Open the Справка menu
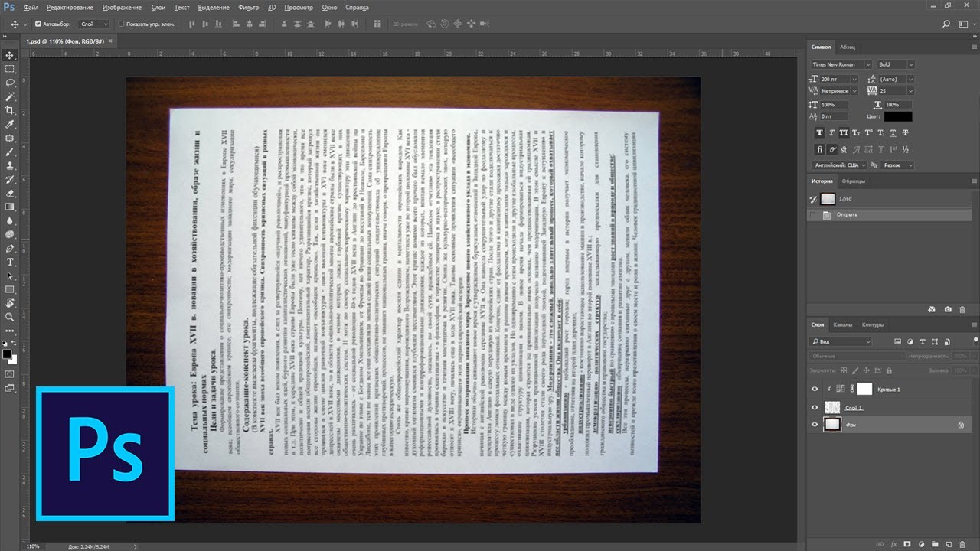Image resolution: width=980 pixels, height=551 pixels. [x=357, y=7]
